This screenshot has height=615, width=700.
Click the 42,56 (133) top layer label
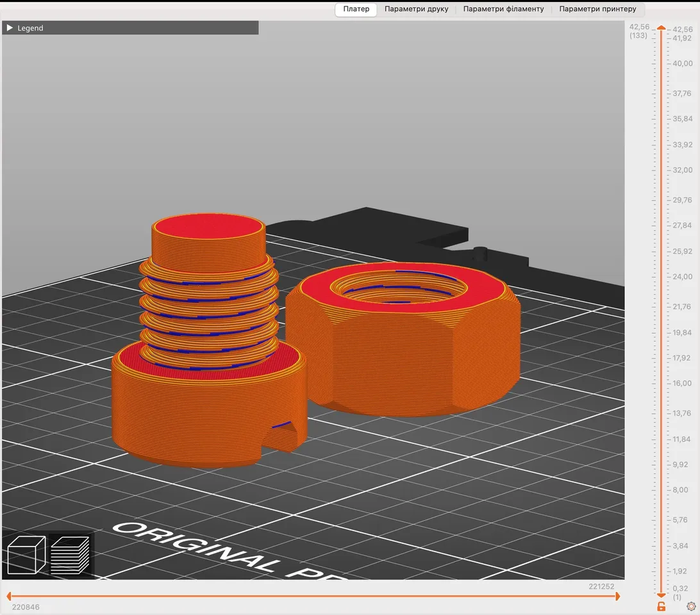[x=638, y=31]
